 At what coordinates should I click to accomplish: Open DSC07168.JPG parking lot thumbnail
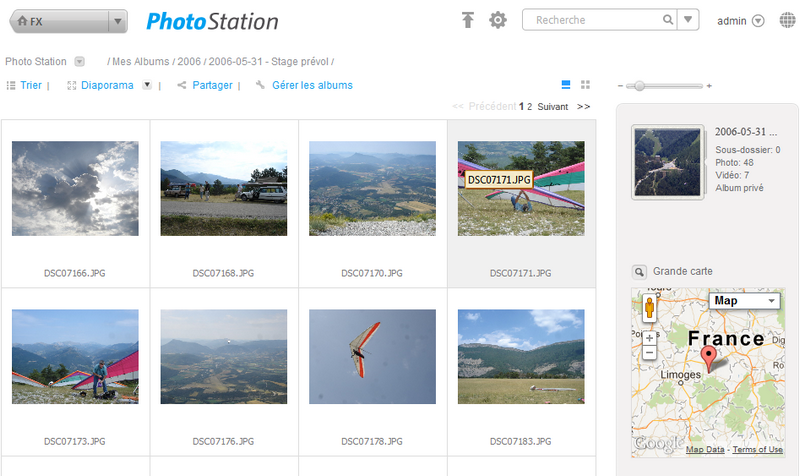coord(223,188)
